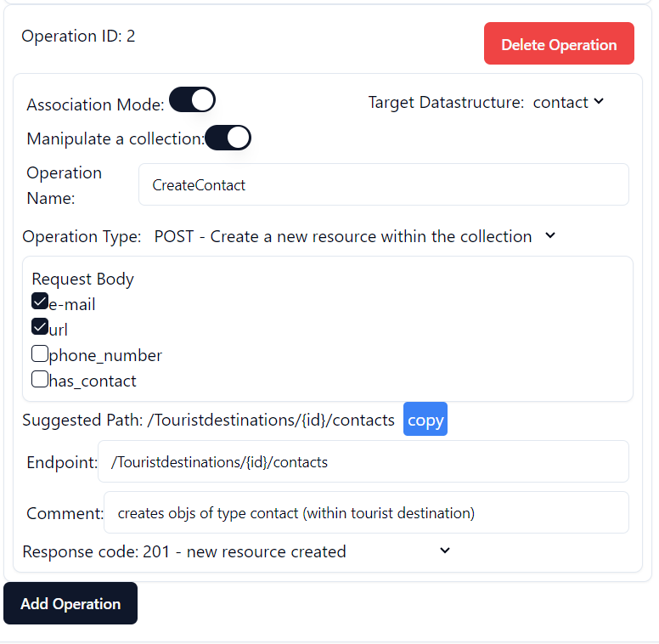
Task: Check the phone_number checkbox
Action: coord(40,353)
